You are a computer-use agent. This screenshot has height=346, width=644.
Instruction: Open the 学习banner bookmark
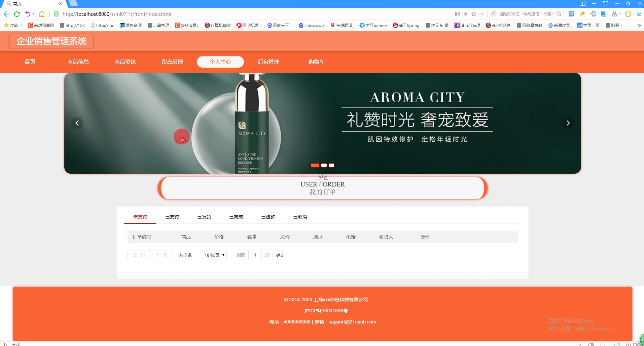click(373, 25)
